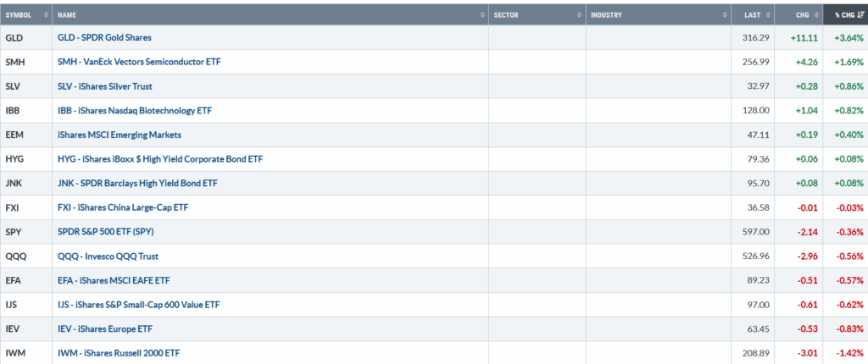
Task: Open GLD - SPDR Gold Shares link
Action: click(104, 37)
